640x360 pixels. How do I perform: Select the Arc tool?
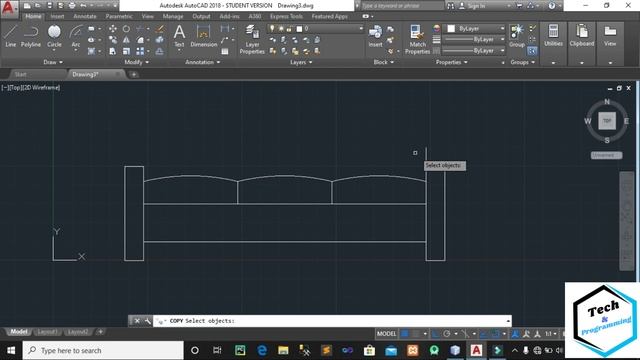[76, 38]
